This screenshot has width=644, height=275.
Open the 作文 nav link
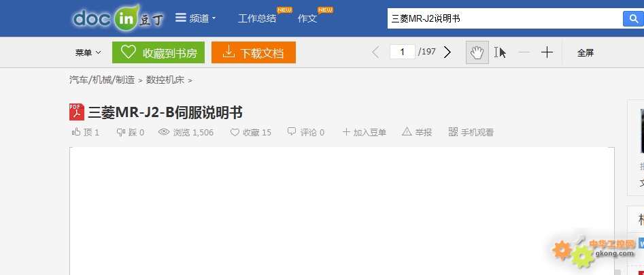point(307,18)
